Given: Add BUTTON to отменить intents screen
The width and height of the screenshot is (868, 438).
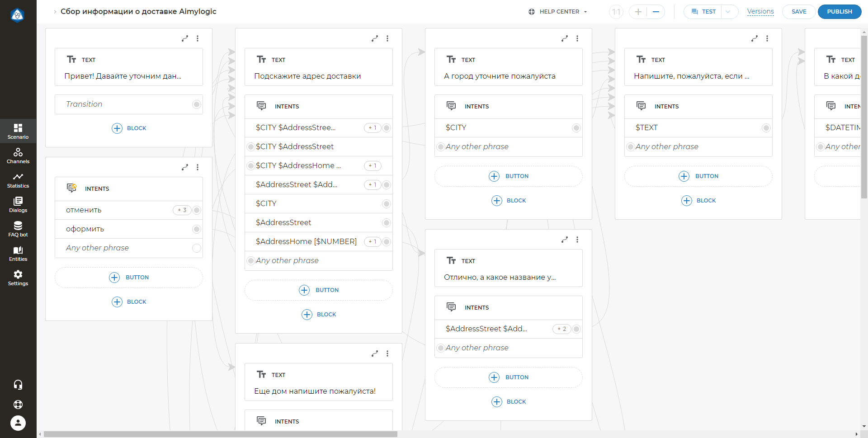Looking at the screenshot, I should [x=129, y=278].
